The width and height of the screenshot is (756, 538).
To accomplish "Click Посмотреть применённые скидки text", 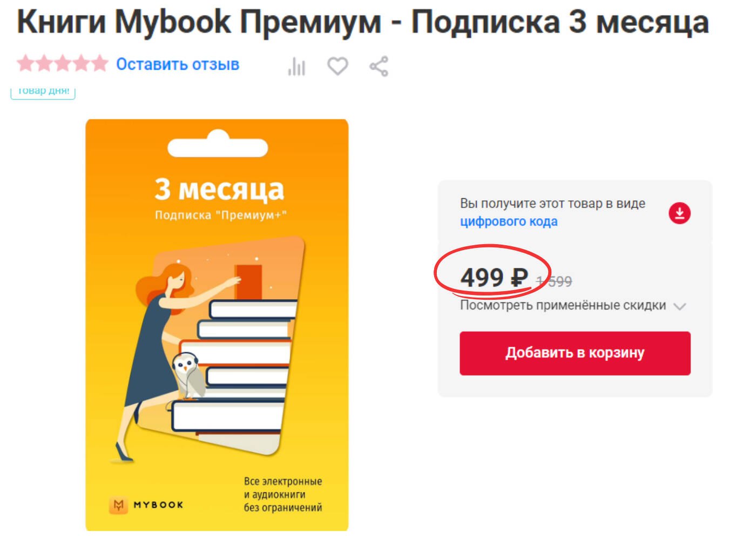I will click(x=563, y=305).
